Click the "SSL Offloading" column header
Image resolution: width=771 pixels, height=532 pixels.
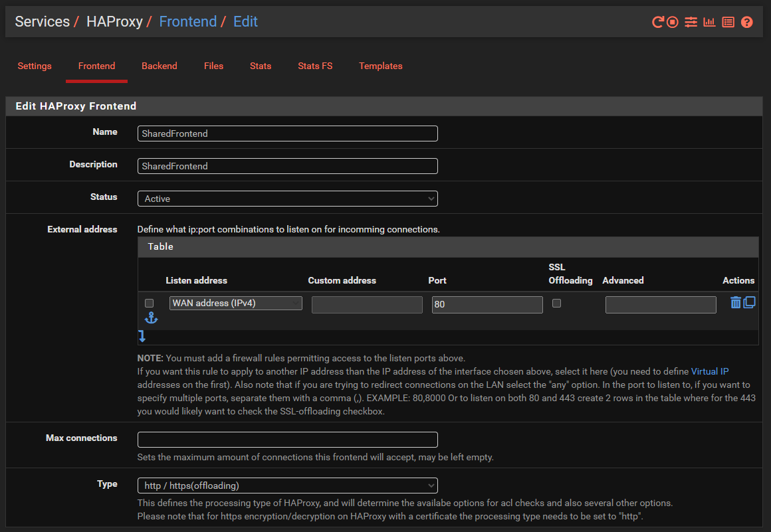(570, 274)
